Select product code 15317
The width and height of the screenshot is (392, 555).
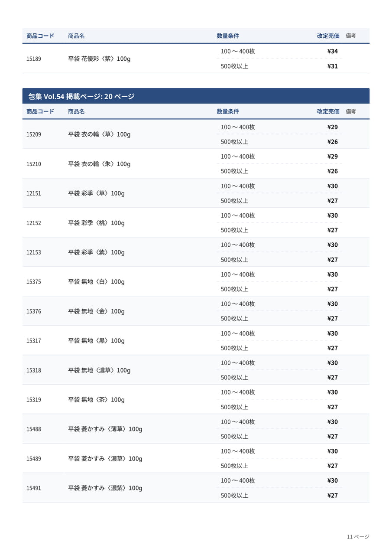[x=34, y=341]
